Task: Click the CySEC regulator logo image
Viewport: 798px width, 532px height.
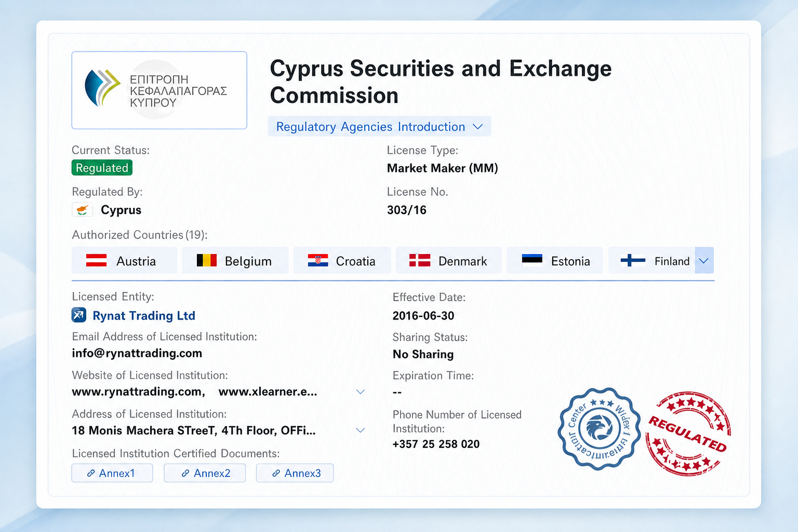Action: (159, 90)
